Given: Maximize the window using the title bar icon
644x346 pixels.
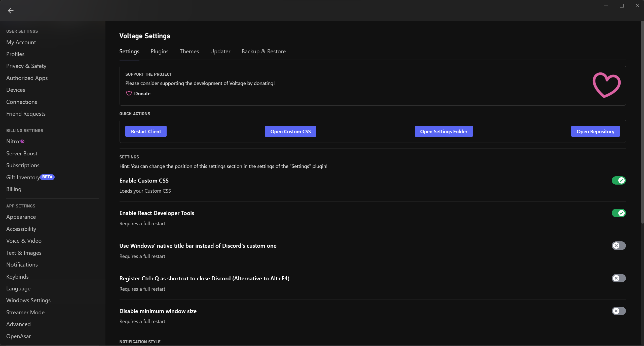Looking at the screenshot, I should pos(622,6).
